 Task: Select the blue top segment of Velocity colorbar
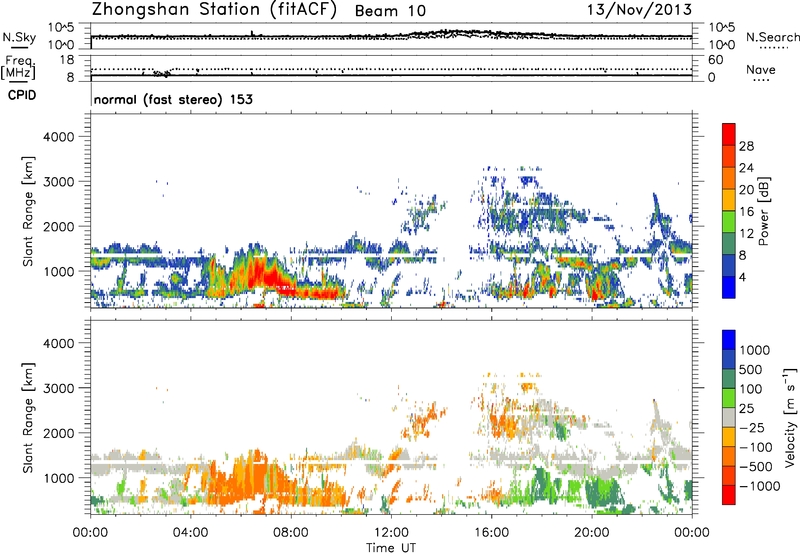pyautogui.click(x=729, y=340)
